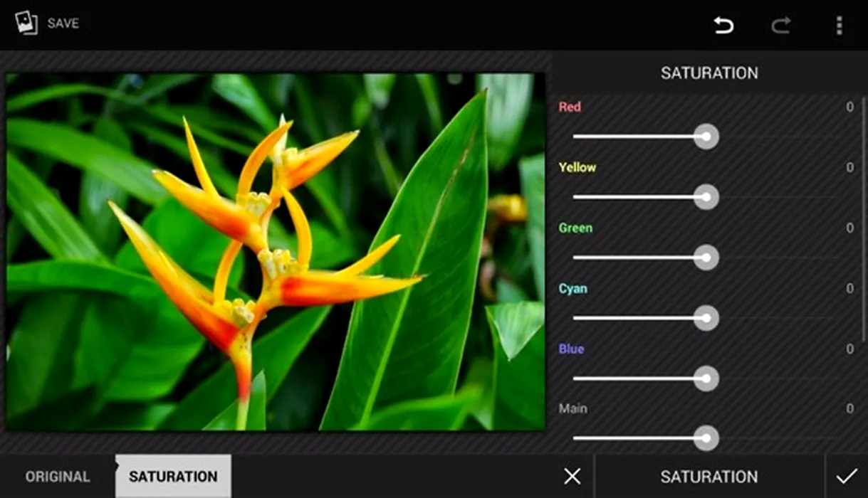Click the Blue saturation slider handle
This screenshot has height=498, width=868.
click(x=706, y=378)
